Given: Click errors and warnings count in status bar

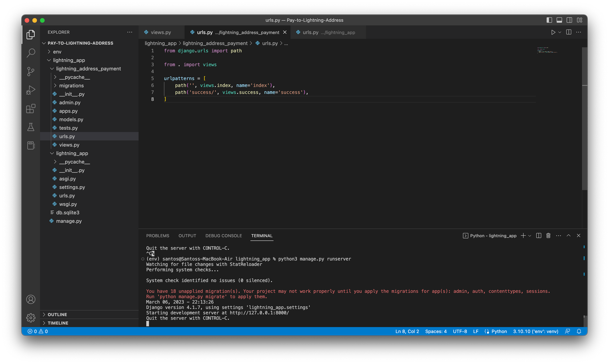Looking at the screenshot, I should [x=38, y=331].
